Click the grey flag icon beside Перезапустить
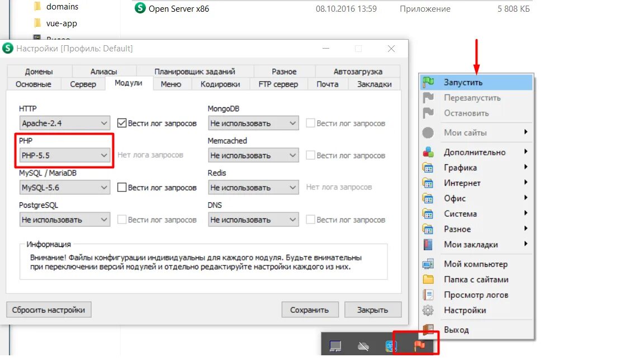Viewport: 644px width, 362px height. point(428,98)
